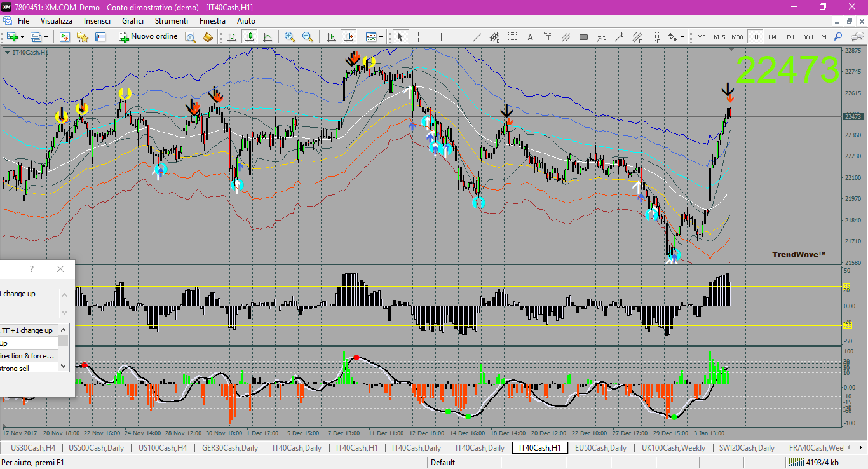This screenshot has width=868, height=469.
Task: Draw a rectangle shape
Action: click(x=583, y=37)
